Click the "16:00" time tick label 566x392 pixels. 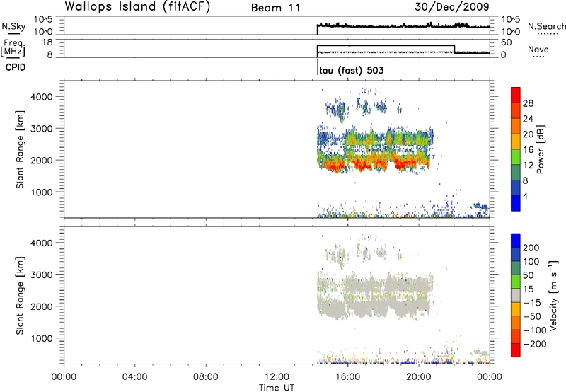point(347,377)
